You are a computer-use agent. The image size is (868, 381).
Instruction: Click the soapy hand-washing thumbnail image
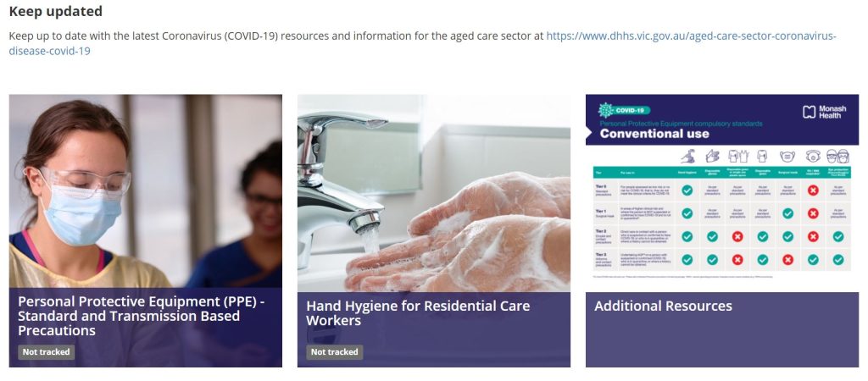[x=434, y=193]
